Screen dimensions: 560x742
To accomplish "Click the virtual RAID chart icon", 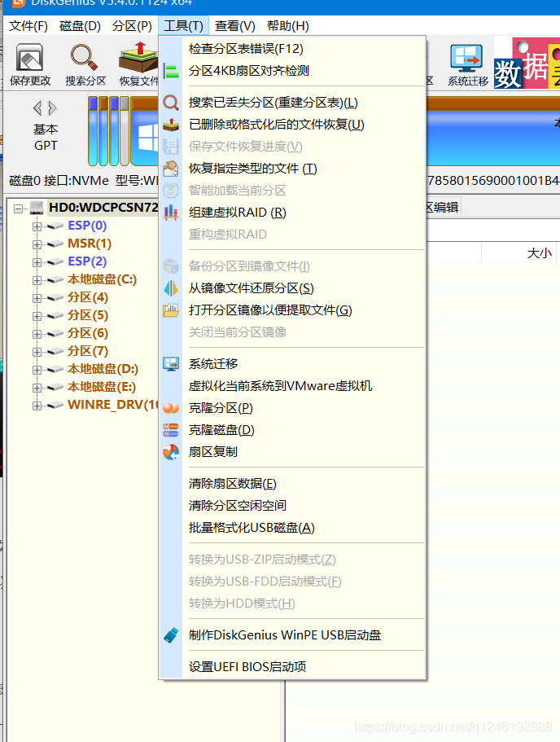I will pyautogui.click(x=171, y=213).
